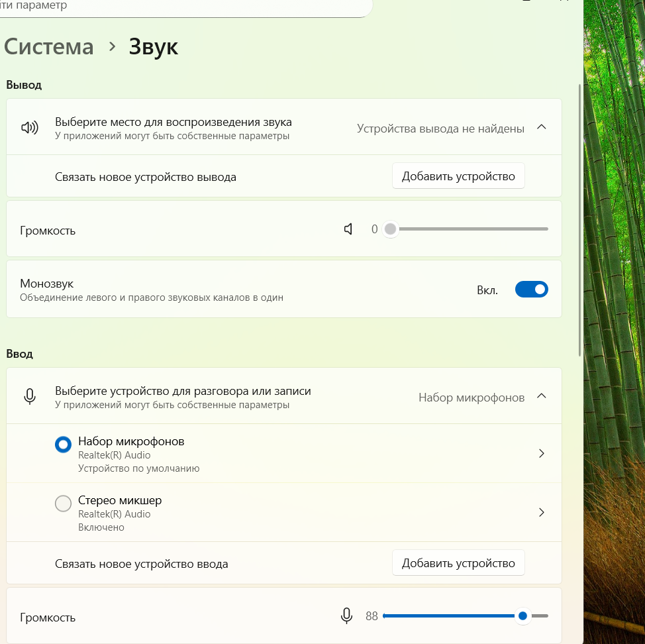The height and width of the screenshot is (644, 645).
Task: Click the Звук breadcrumb heading
Action: [x=154, y=47]
